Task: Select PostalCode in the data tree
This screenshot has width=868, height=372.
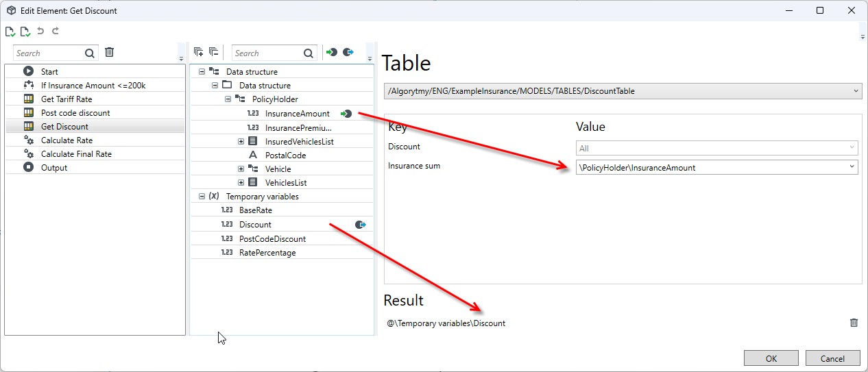Action: tap(285, 155)
